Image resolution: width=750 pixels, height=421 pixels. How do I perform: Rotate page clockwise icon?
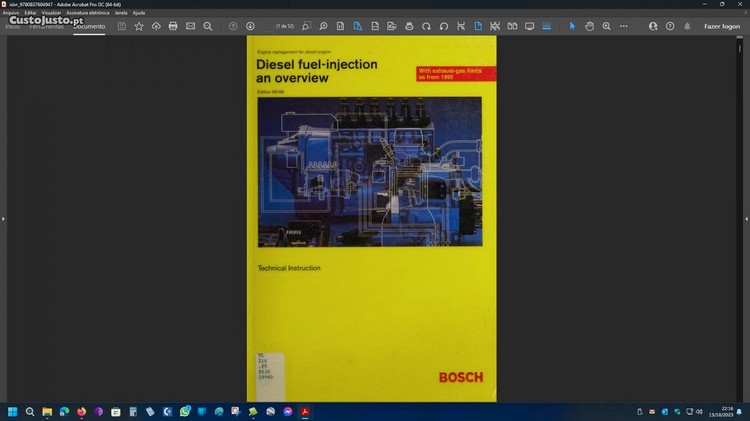coord(426,26)
